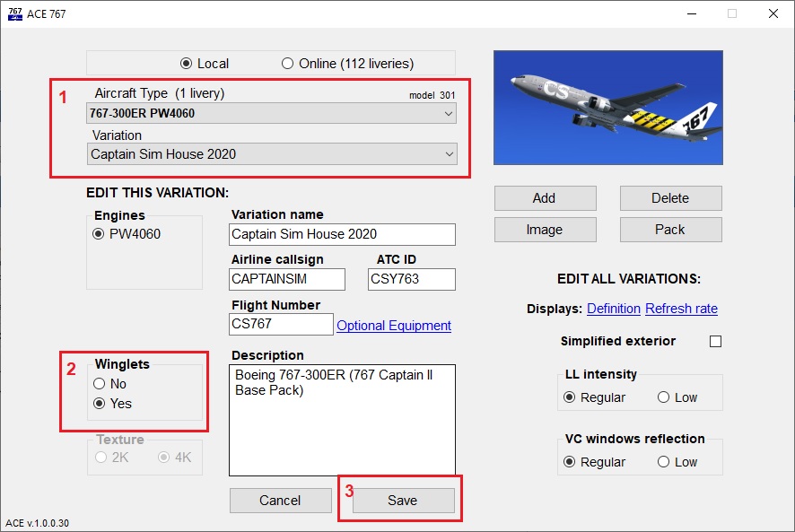Screen dimensions: 795x532
Task: Click the "EDIT THIS VARIATION:" heading
Action: tap(157, 193)
